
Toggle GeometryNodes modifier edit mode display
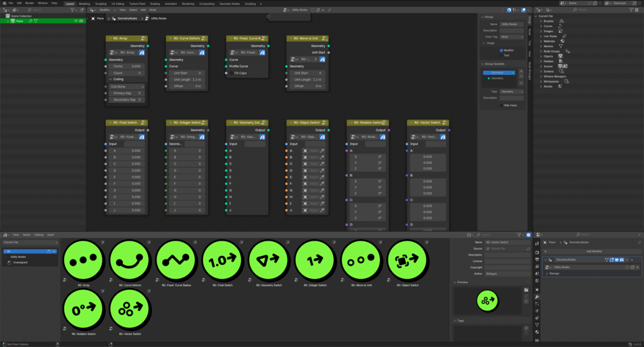[611, 260]
